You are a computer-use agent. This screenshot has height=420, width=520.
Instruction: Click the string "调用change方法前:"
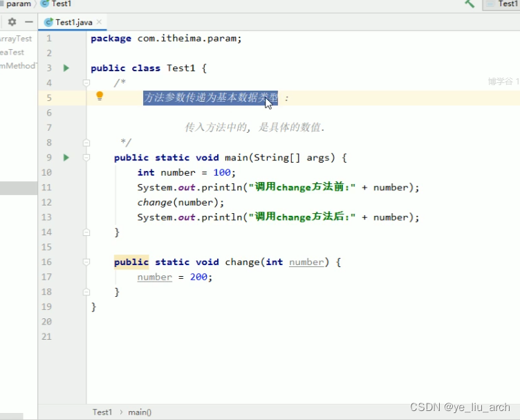tap(301, 187)
